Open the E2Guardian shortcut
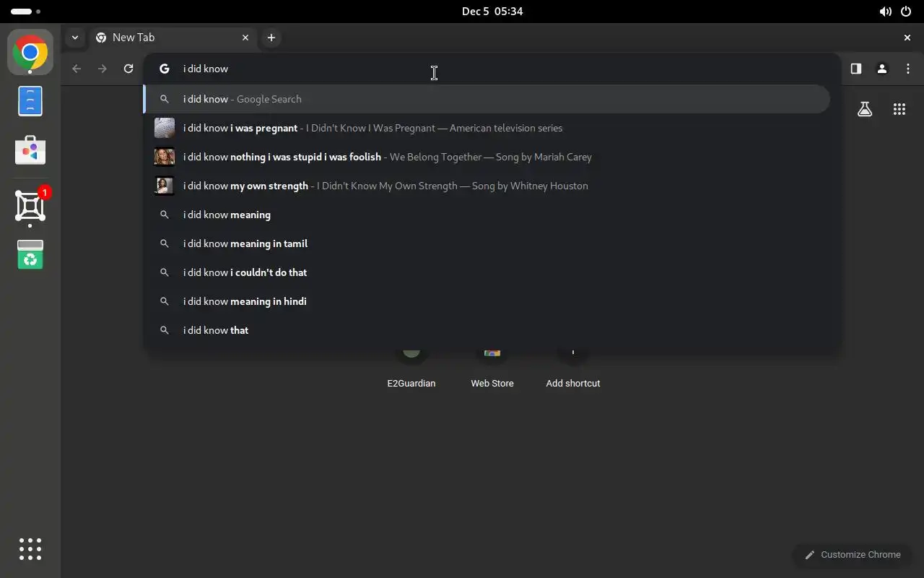The height and width of the screenshot is (578, 924). (x=411, y=370)
